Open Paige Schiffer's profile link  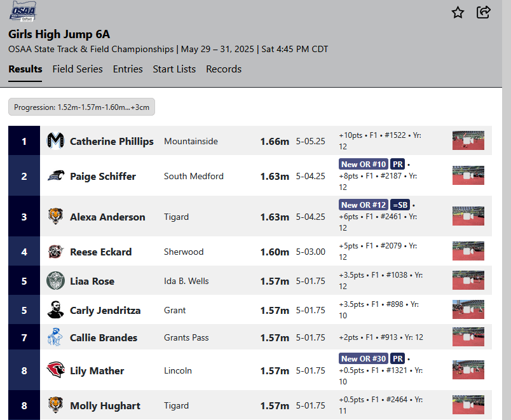pos(103,176)
